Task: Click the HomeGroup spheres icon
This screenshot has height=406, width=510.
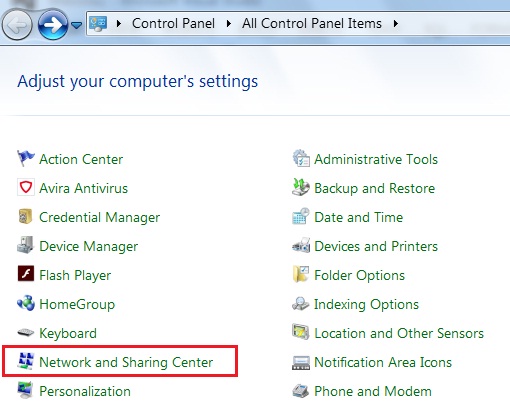Action: point(26,303)
